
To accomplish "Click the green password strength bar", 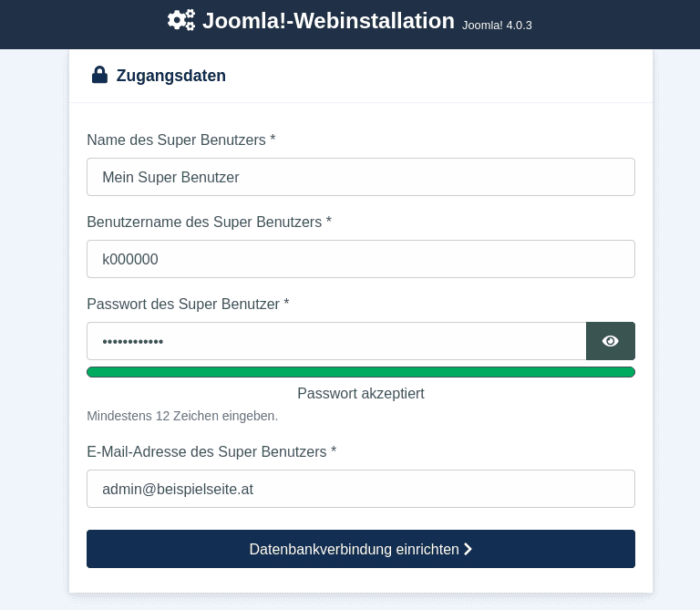I will (360, 372).
